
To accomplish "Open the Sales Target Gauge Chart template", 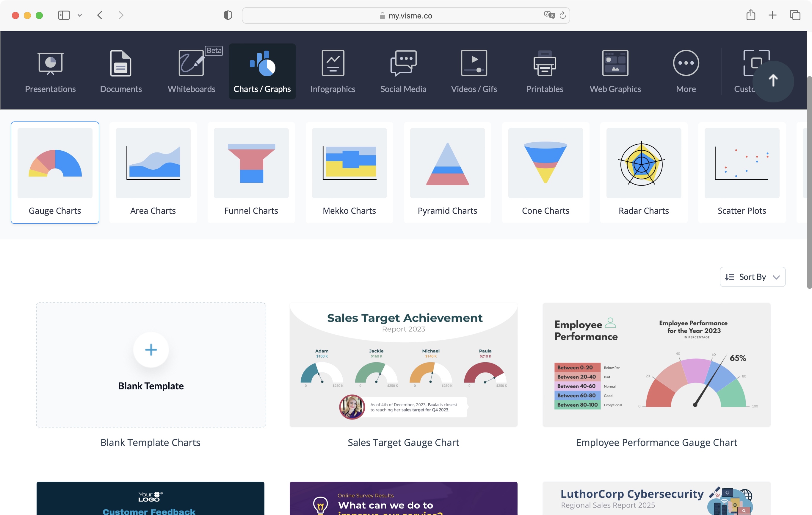I will pyautogui.click(x=404, y=364).
